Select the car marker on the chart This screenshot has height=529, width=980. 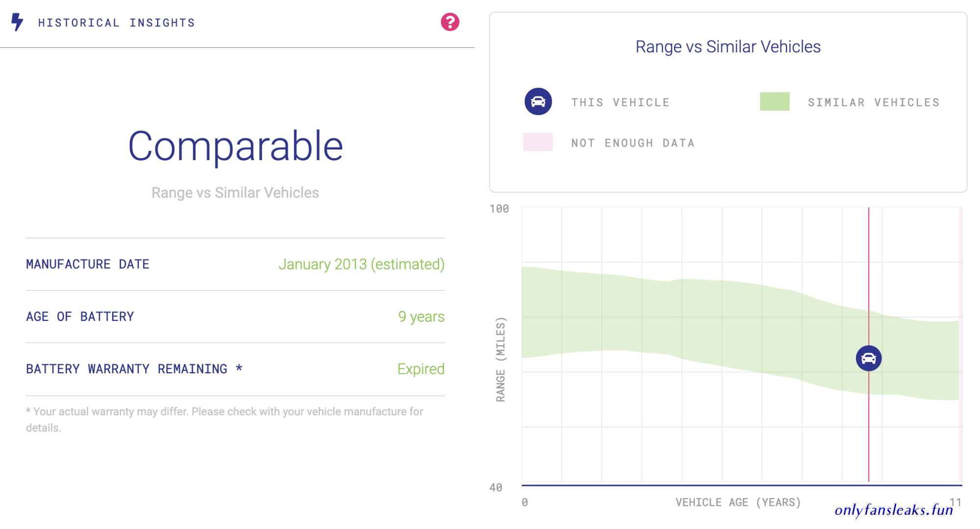(x=868, y=358)
